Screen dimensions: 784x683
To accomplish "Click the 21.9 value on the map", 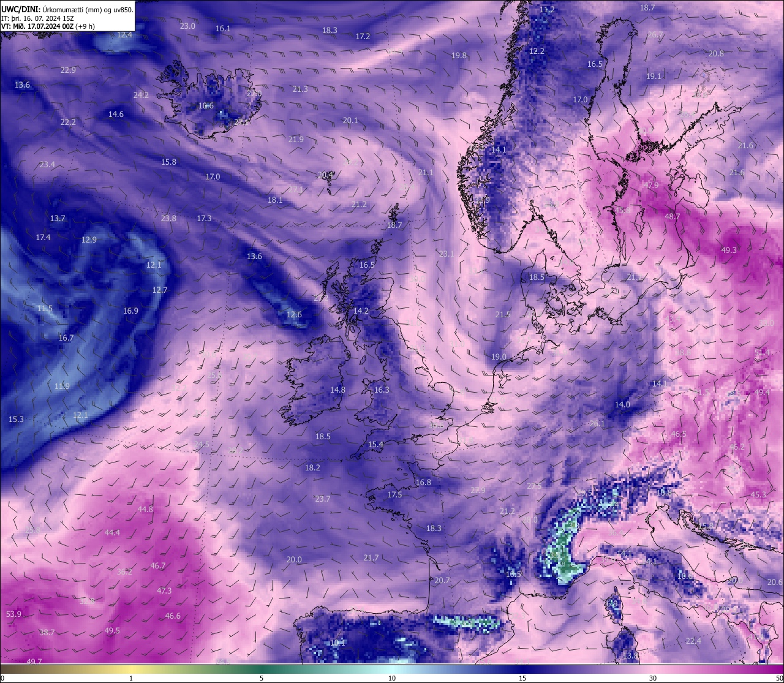I will (x=296, y=139).
